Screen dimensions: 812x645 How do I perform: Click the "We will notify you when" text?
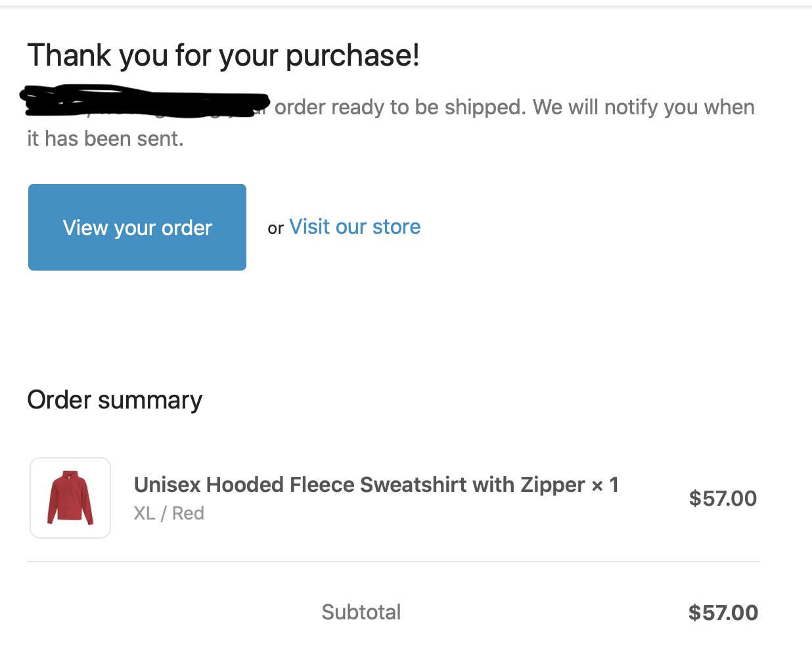(644, 107)
